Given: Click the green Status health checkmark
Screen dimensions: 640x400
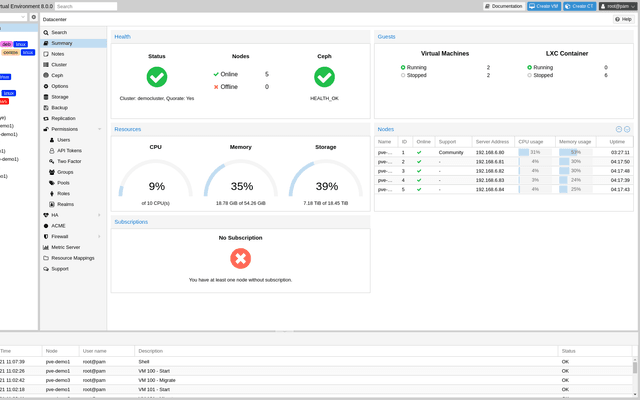Looking at the screenshot, I should [157, 77].
